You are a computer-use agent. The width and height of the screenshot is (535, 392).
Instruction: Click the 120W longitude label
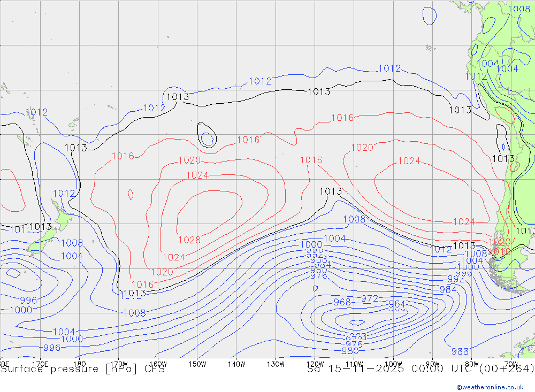click(x=315, y=364)
